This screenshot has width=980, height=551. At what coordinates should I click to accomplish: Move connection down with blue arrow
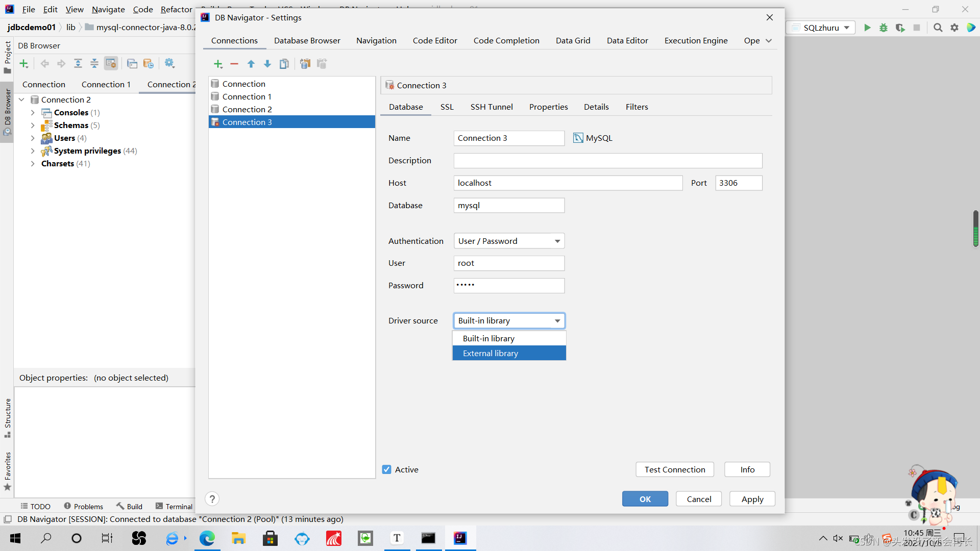pos(267,64)
